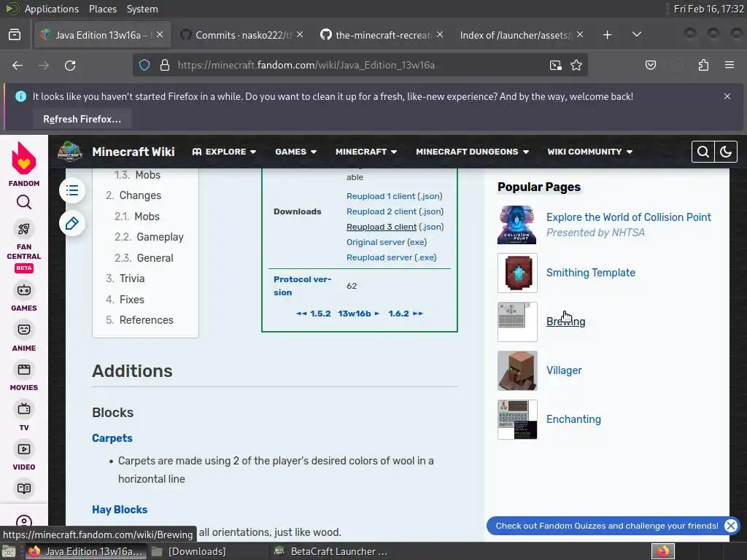Open the Applications menu
747x560 pixels.
point(52,9)
